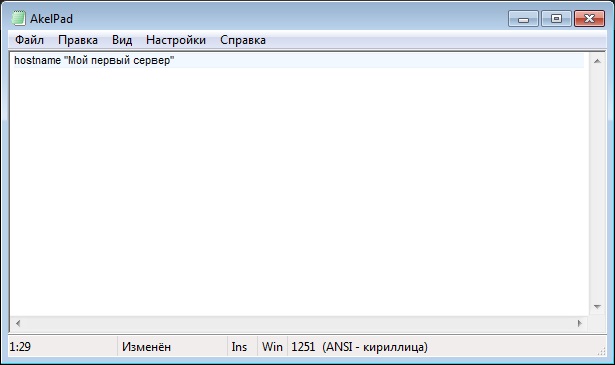Close the AkelPad window
Image resolution: width=615 pixels, height=365 pixels.
pyautogui.click(x=589, y=18)
